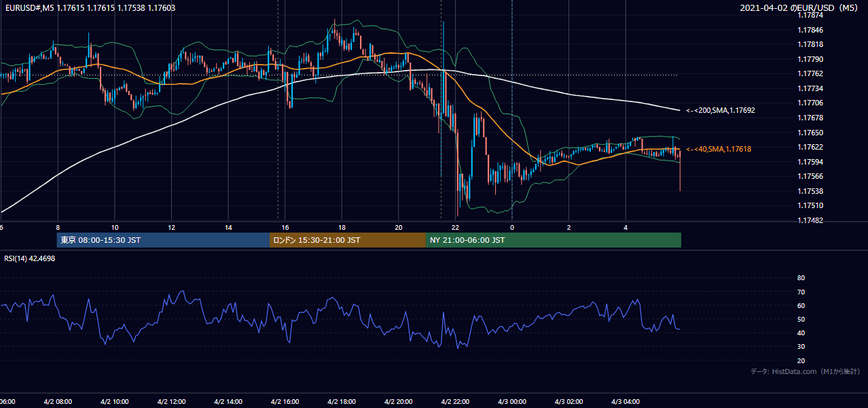Image resolution: width=868 pixels, height=408 pixels.
Task: Click the bottom date label 4/2 16:00
Action: point(285,402)
